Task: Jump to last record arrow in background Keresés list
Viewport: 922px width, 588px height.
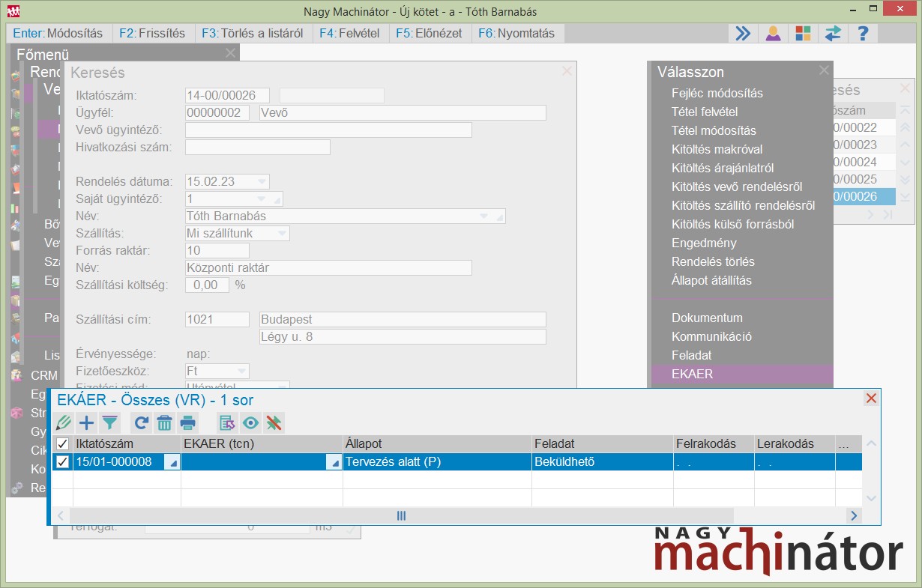Action: click(x=905, y=197)
